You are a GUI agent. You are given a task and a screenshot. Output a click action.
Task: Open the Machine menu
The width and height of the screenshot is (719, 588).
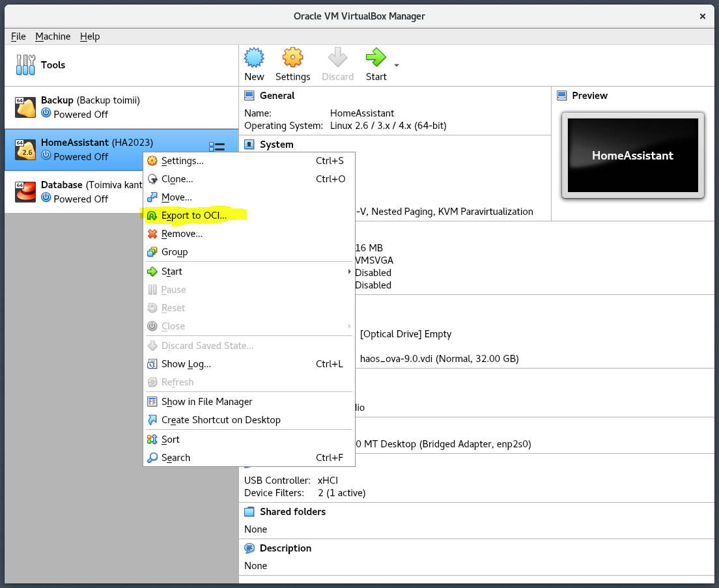tap(53, 36)
